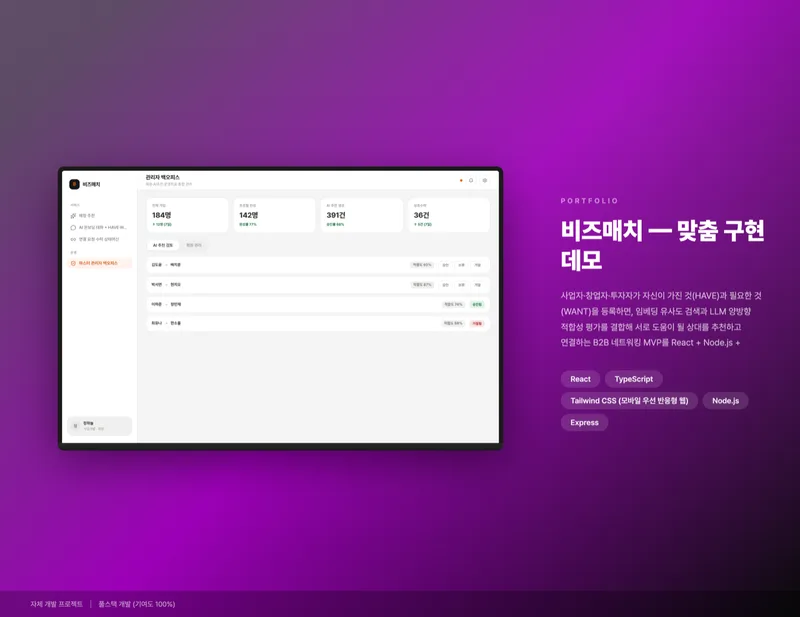Image resolution: width=800 pixels, height=617 pixels.
Task: Click the 비즈매치 brand name in the sidebar
Action: point(91,184)
